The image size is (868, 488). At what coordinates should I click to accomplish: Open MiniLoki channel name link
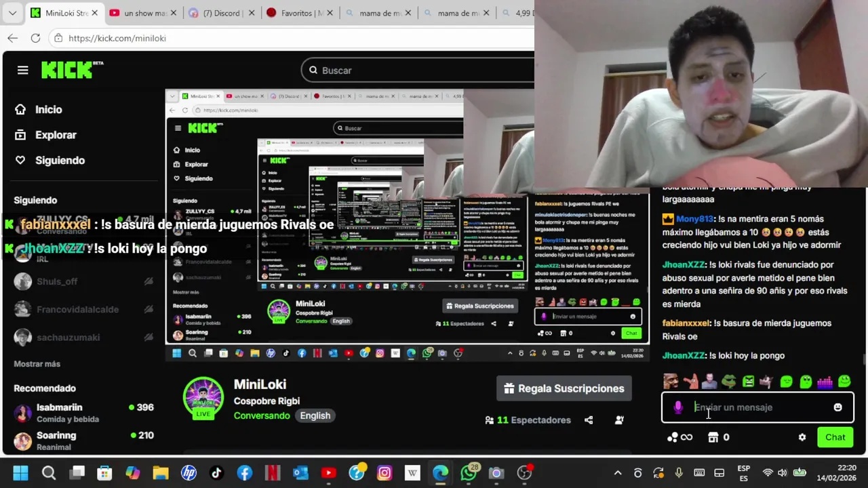coord(260,384)
